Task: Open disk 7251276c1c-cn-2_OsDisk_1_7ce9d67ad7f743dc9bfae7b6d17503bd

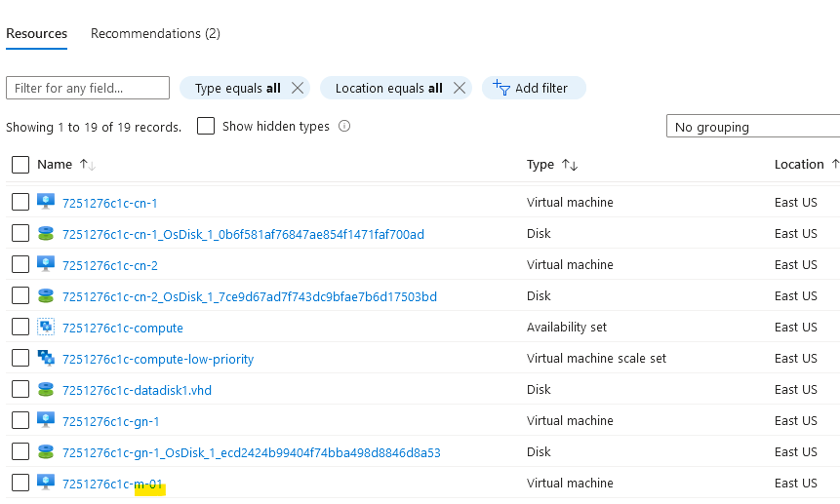Action: pos(250,297)
